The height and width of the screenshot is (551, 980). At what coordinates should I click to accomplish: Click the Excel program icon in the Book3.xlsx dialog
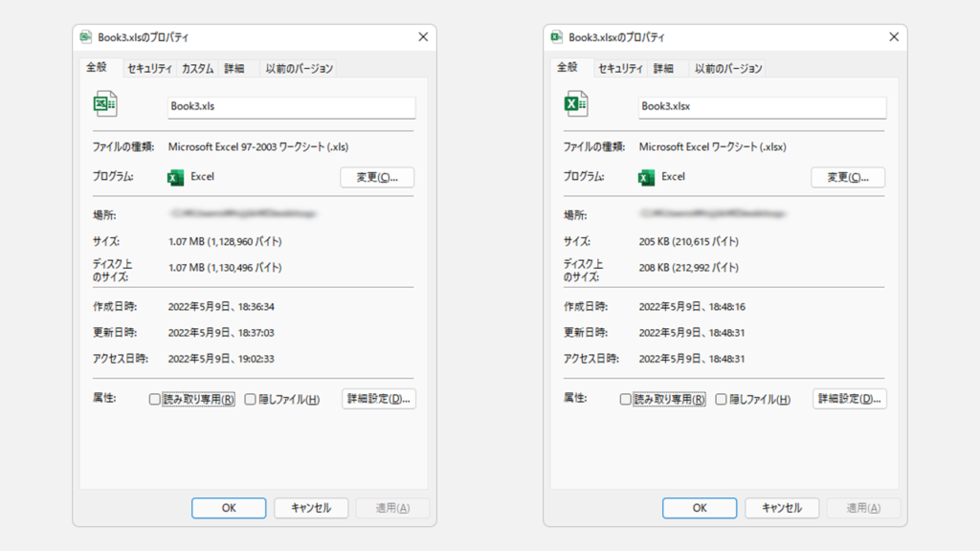click(646, 177)
